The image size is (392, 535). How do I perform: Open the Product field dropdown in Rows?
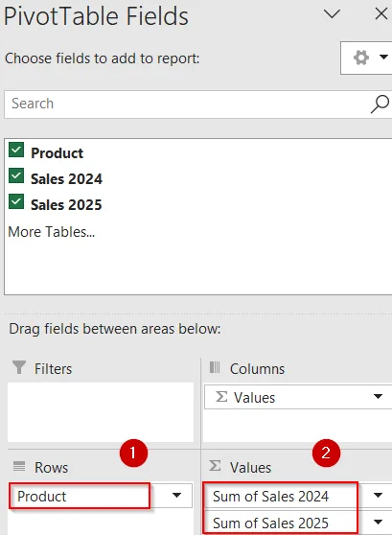coord(176,495)
